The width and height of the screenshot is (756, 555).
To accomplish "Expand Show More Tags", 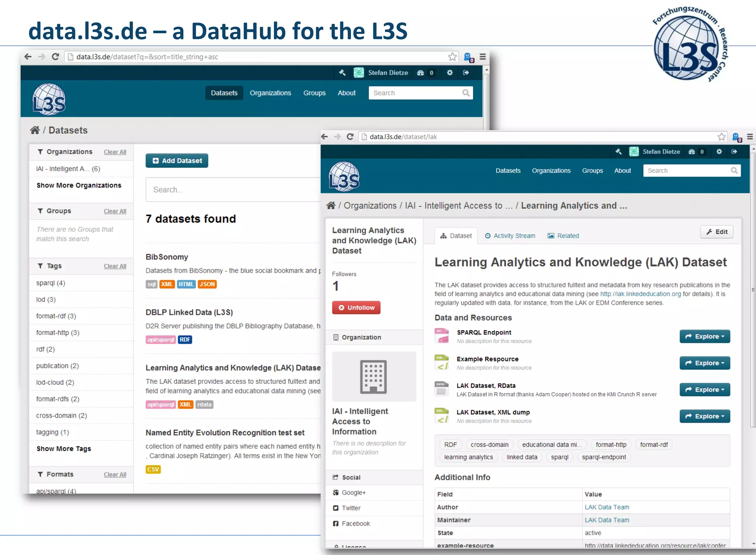I will tap(63, 448).
